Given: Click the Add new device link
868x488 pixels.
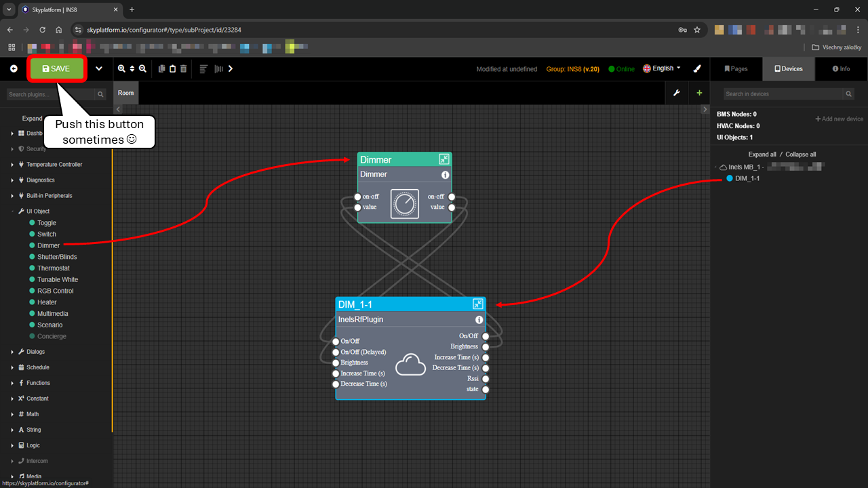Looking at the screenshot, I should [x=839, y=119].
